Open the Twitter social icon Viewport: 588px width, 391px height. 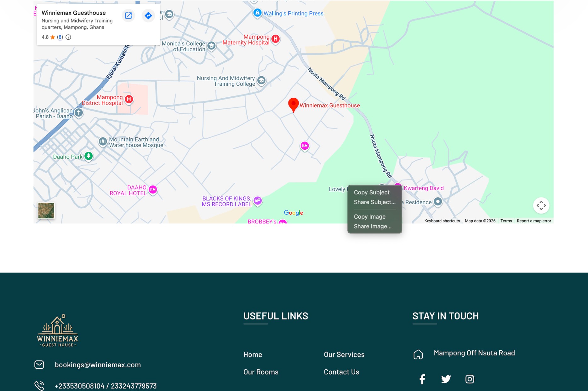(446, 379)
